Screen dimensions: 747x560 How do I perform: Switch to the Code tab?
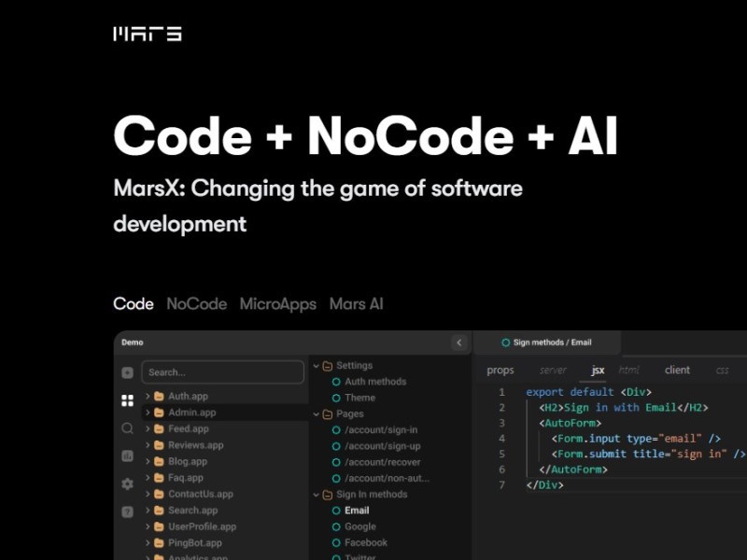click(x=134, y=304)
